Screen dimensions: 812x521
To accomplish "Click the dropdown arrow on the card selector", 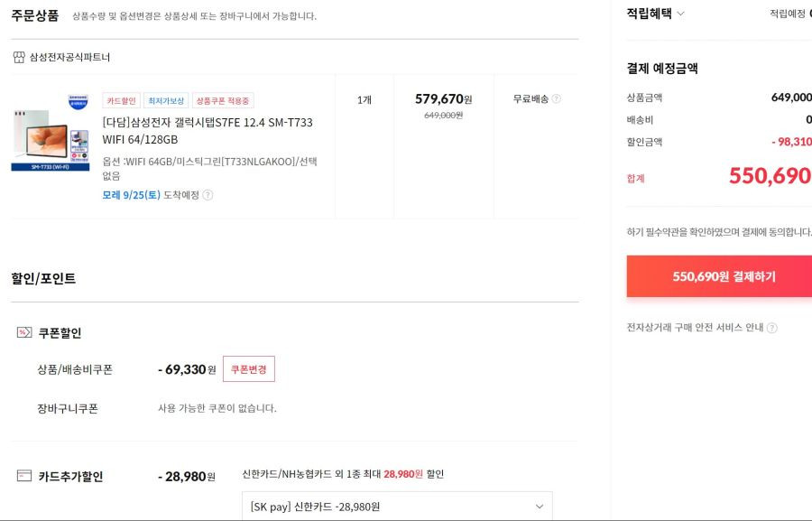I will point(540,507).
